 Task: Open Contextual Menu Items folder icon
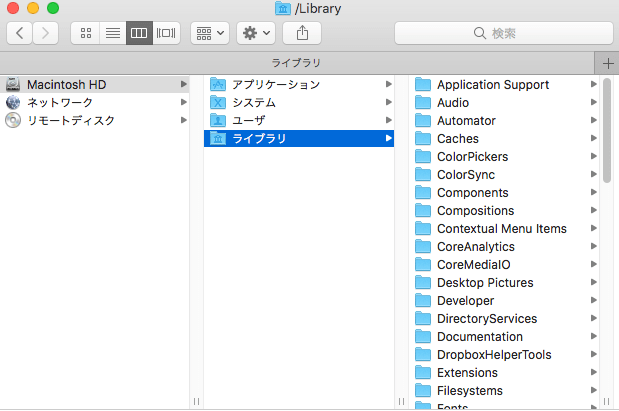pos(423,228)
